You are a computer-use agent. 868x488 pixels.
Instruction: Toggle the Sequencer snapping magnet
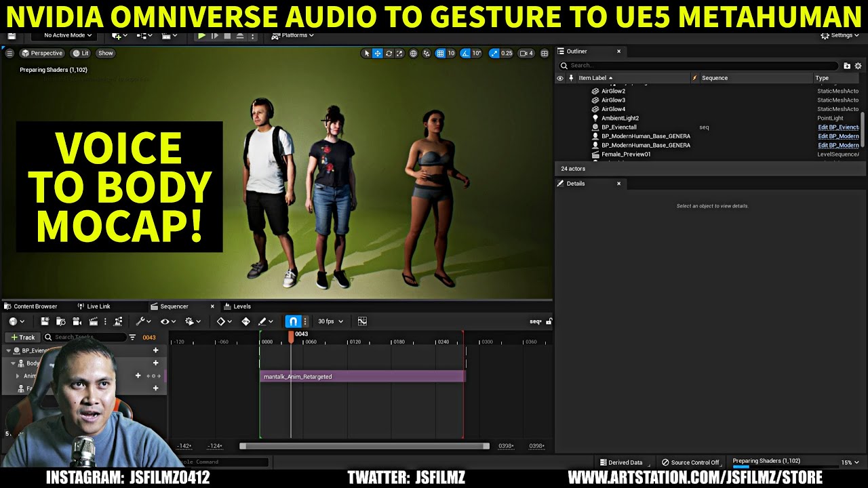pyautogui.click(x=293, y=321)
